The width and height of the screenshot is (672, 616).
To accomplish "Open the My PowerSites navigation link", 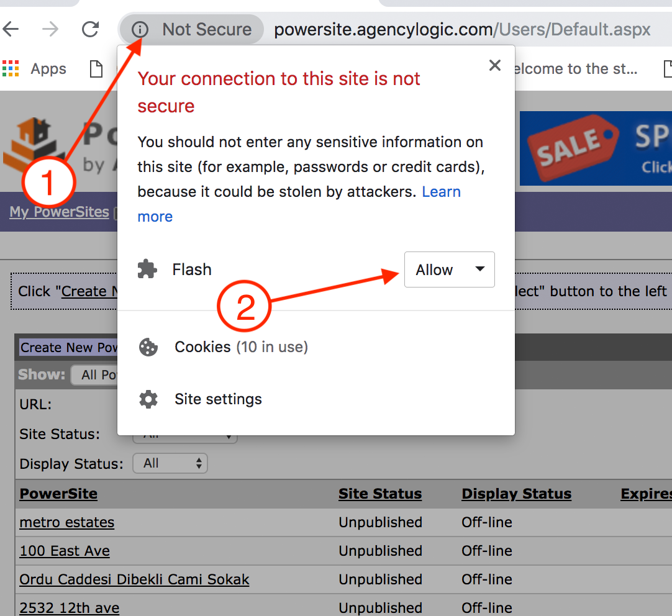I will click(59, 212).
